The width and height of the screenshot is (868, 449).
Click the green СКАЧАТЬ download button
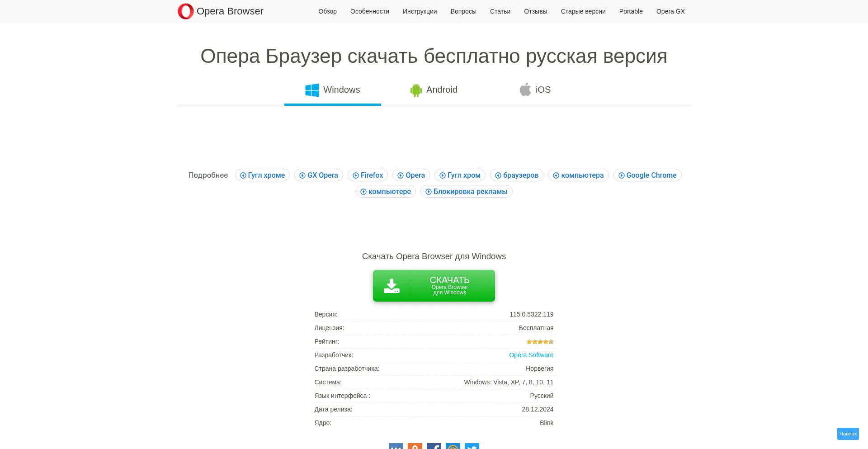coord(434,285)
